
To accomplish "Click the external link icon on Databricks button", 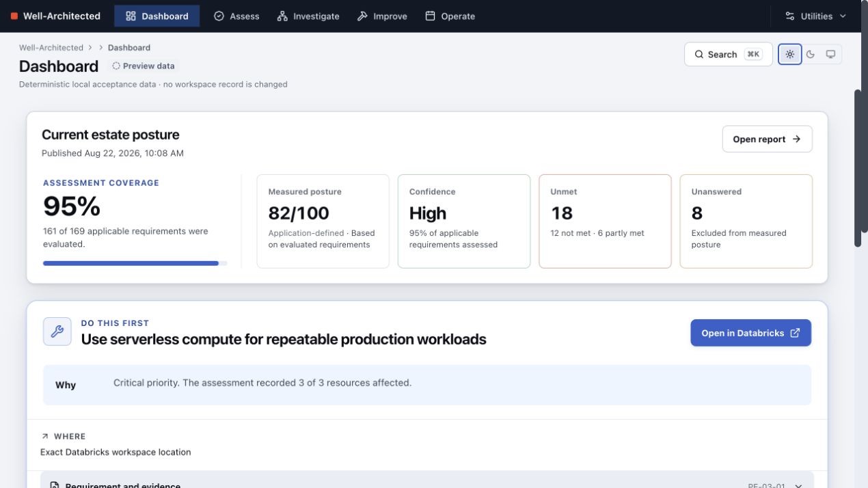I will 795,333.
